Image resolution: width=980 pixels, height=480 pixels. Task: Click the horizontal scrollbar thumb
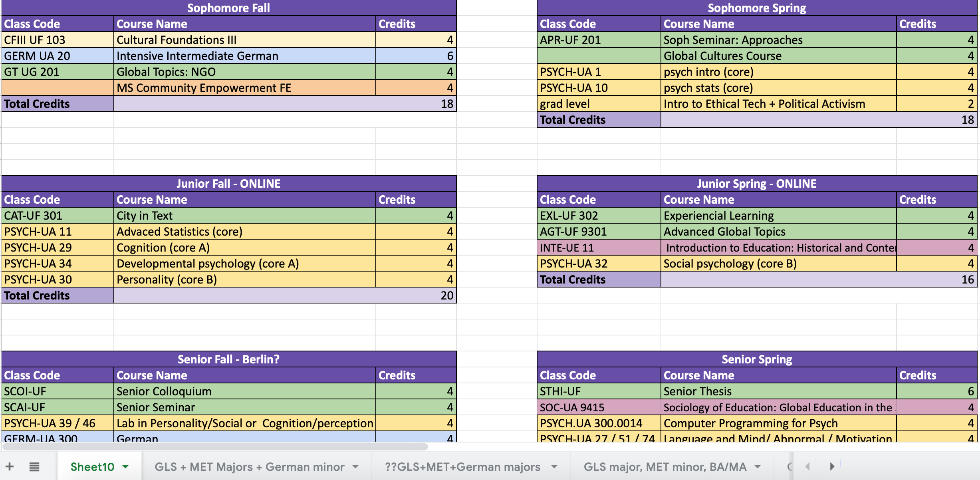(x=215, y=446)
